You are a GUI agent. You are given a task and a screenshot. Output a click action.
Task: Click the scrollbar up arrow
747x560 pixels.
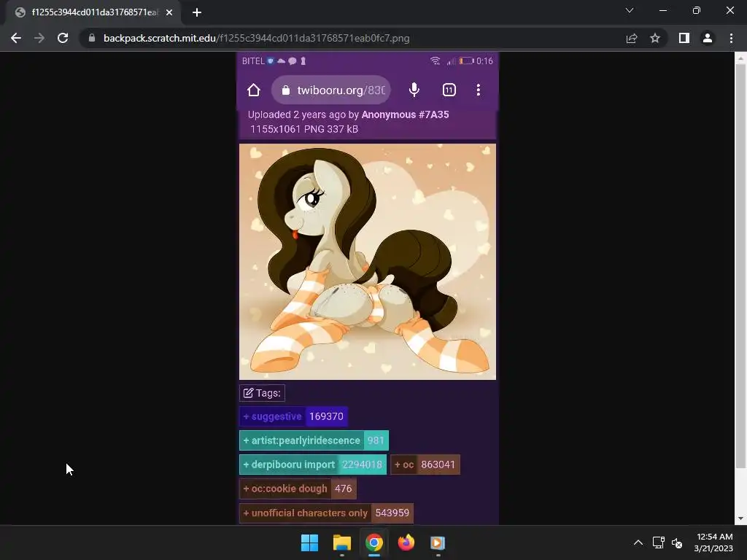pyautogui.click(x=740, y=58)
